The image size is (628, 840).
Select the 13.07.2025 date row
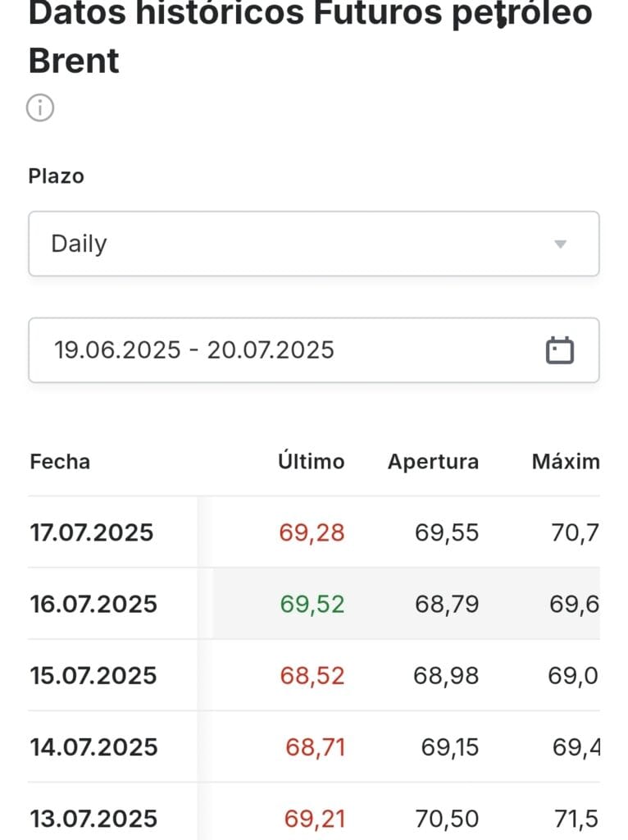click(x=93, y=819)
